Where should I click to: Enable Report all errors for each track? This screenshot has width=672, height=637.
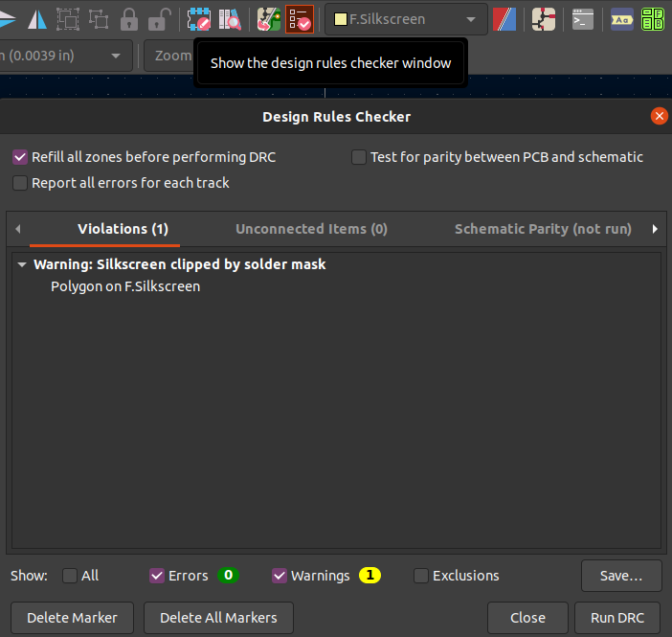click(20, 183)
